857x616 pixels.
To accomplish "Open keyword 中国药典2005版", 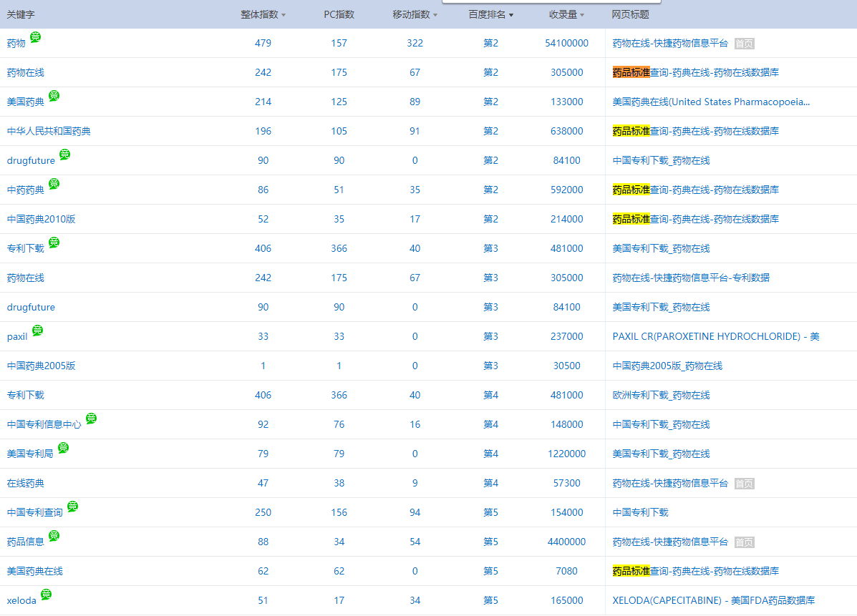I will coord(41,366).
